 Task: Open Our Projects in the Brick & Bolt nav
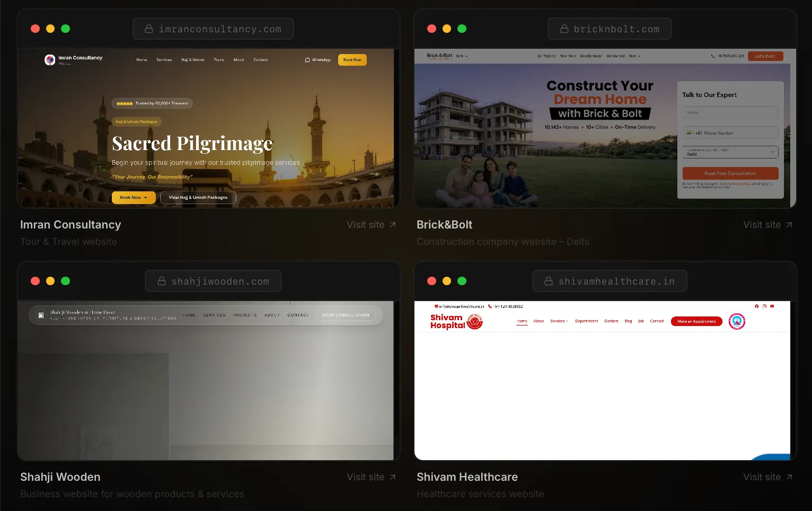546,56
